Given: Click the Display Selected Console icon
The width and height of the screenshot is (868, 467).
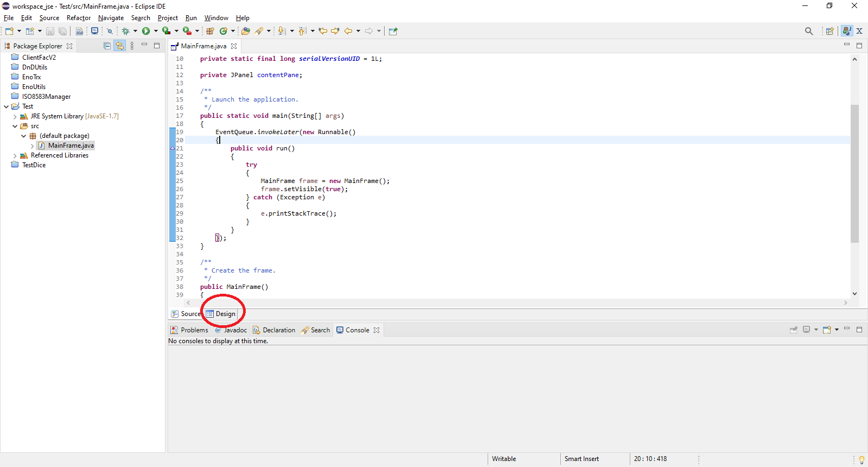Looking at the screenshot, I should 806,330.
